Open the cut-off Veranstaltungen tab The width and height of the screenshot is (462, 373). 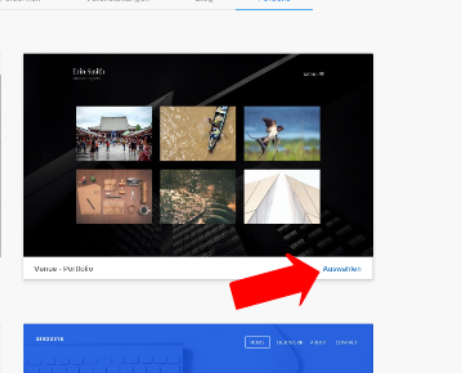[x=118, y=2]
